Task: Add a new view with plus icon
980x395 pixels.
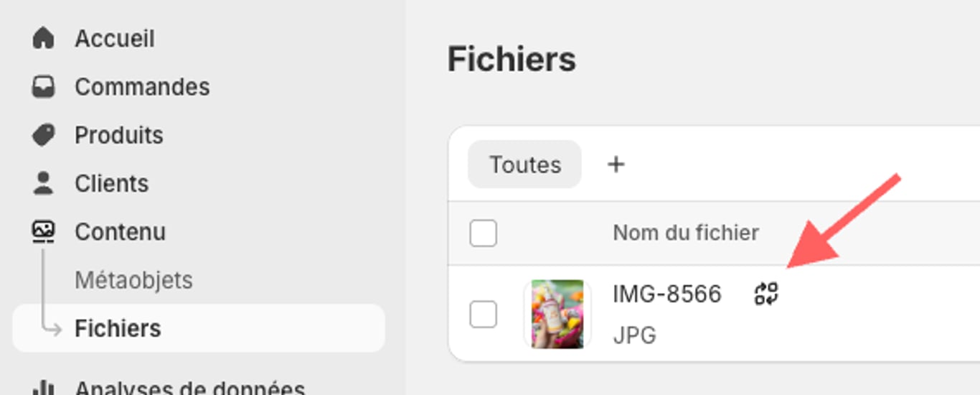Action: coord(616,164)
